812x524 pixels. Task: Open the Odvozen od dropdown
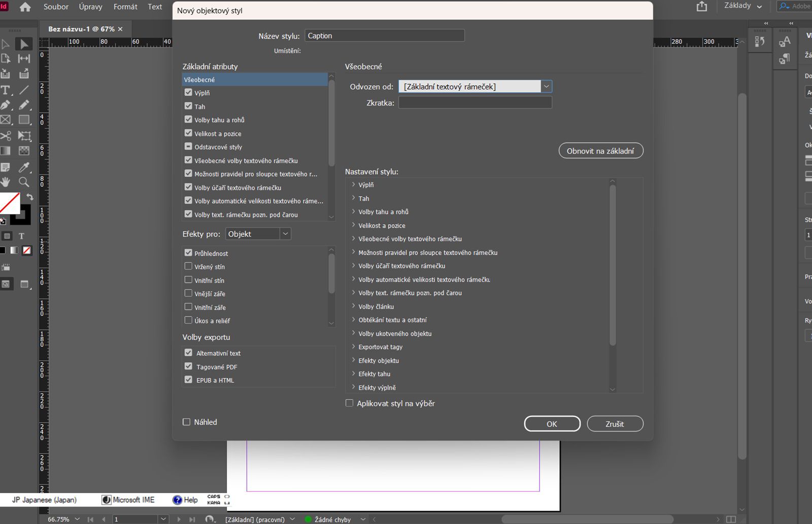(x=476, y=86)
